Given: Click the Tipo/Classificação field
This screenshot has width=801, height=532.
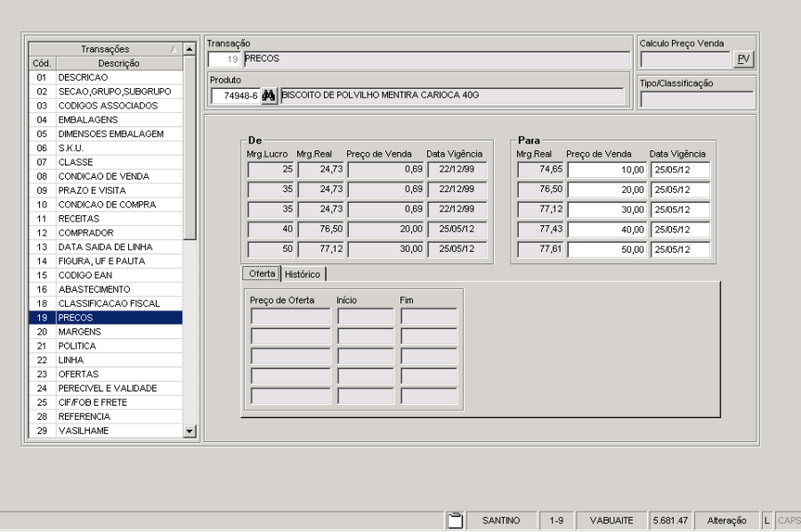Looking at the screenshot, I should click(x=697, y=99).
